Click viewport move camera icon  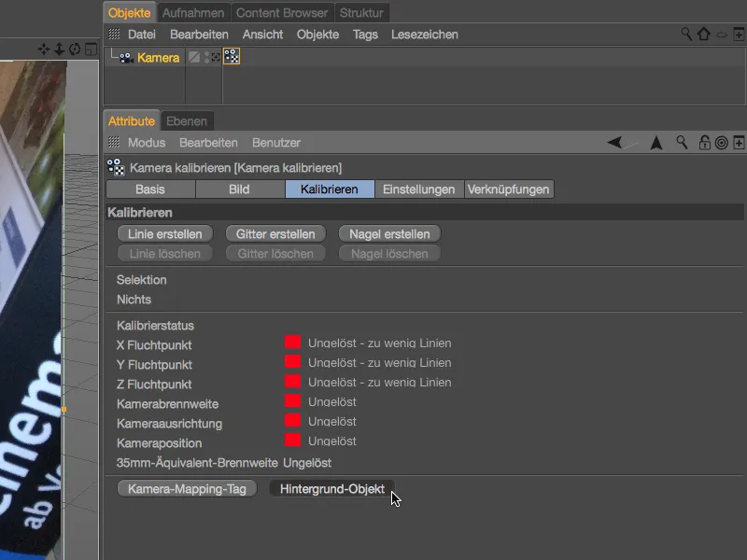[43, 49]
